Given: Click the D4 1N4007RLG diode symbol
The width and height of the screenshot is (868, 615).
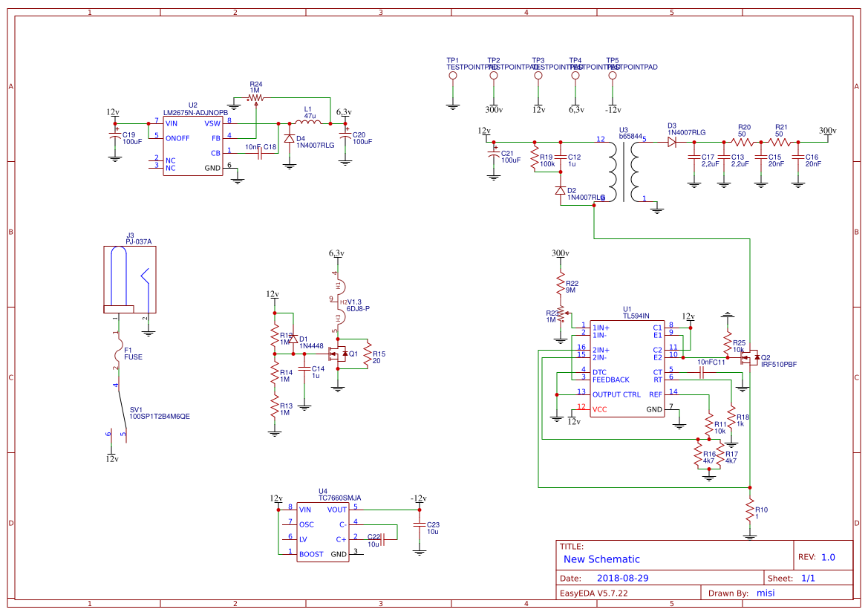Looking at the screenshot, I should click(x=288, y=137).
